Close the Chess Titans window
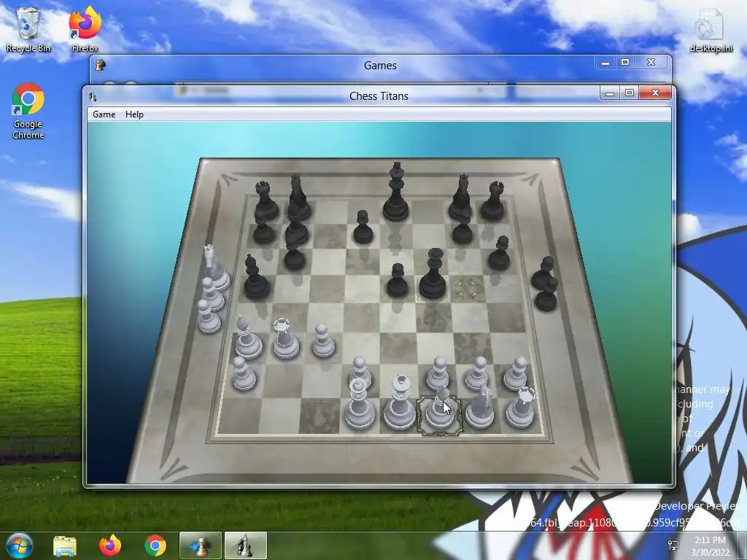747x560 pixels. click(x=655, y=93)
